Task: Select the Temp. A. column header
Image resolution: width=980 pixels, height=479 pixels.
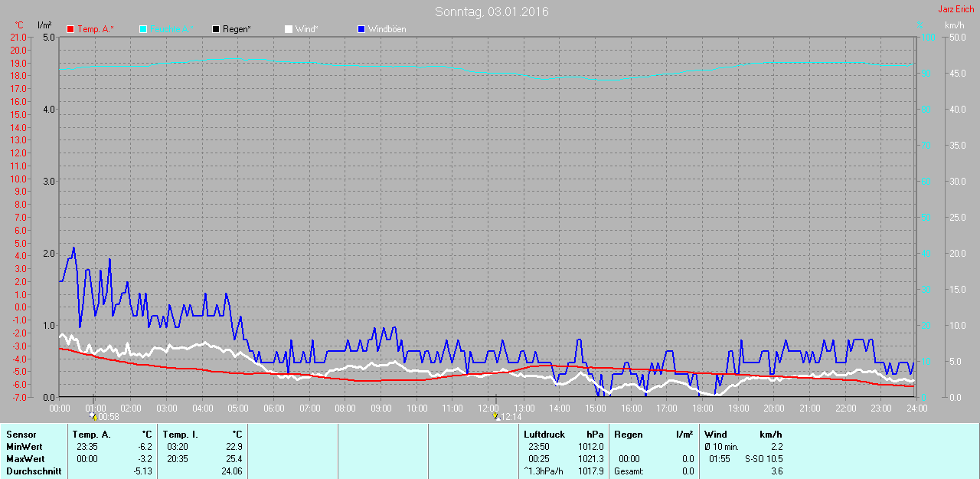Action: click(91, 435)
